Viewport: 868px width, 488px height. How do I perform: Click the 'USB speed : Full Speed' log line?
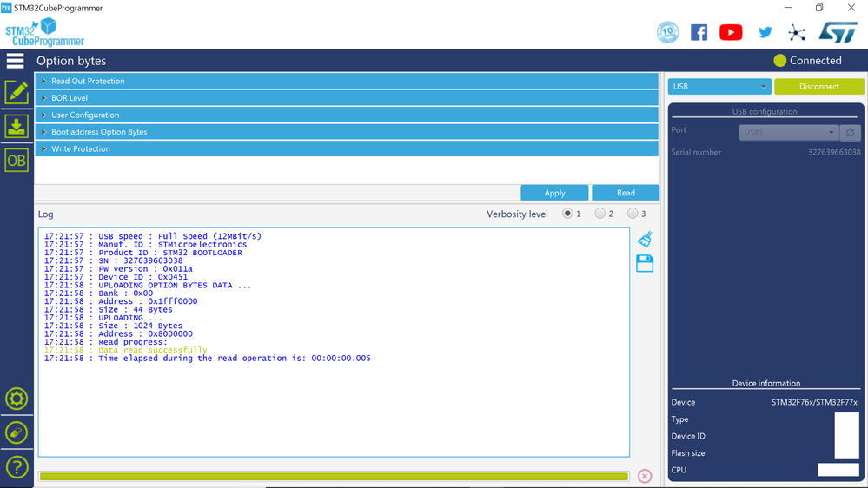pos(153,236)
